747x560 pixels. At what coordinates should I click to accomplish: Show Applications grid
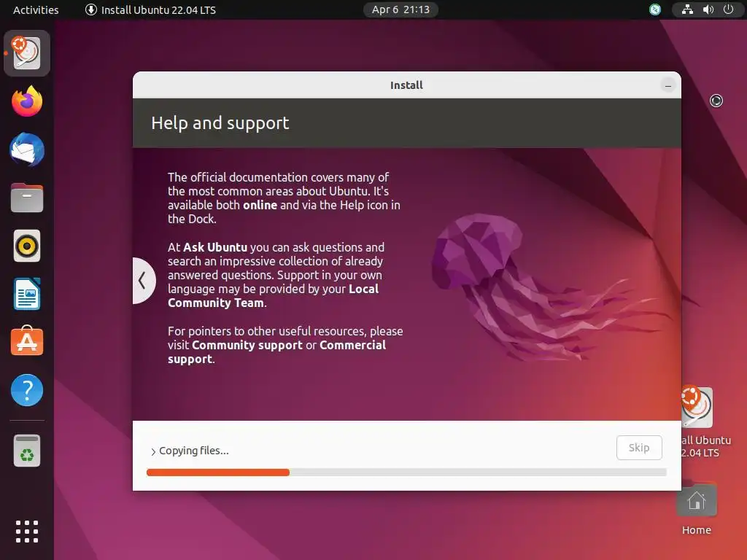coord(27,532)
